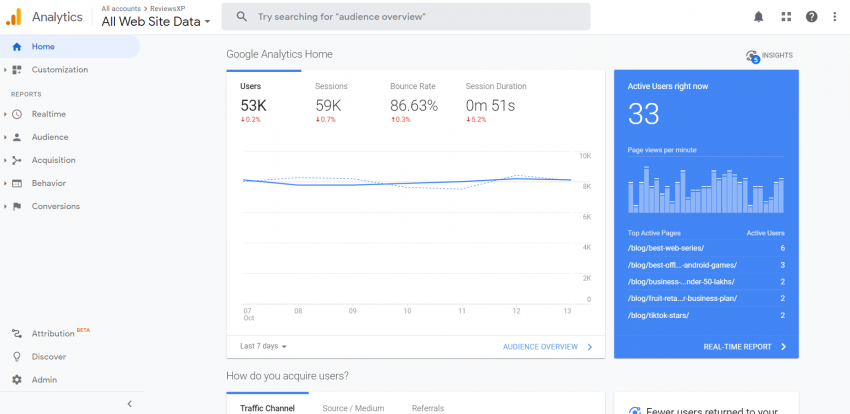Click the ReviewsXP breadcrumb text
The height and width of the screenshot is (414, 850).
tap(168, 8)
